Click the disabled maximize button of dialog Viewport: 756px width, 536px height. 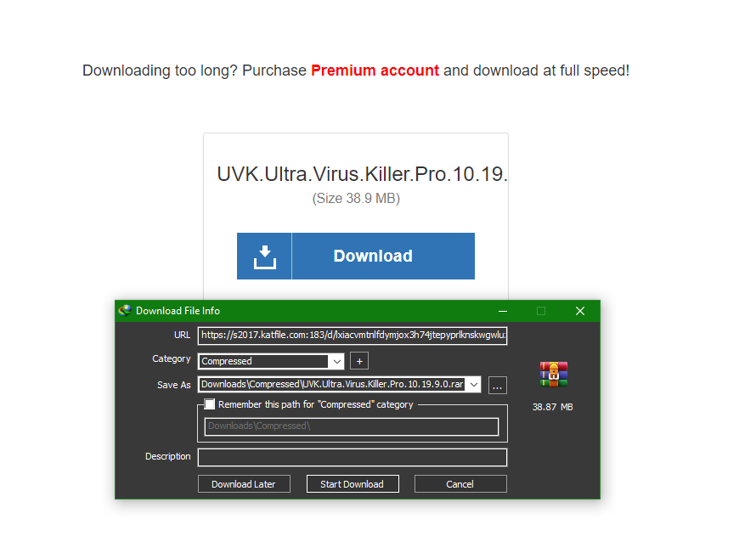541,312
